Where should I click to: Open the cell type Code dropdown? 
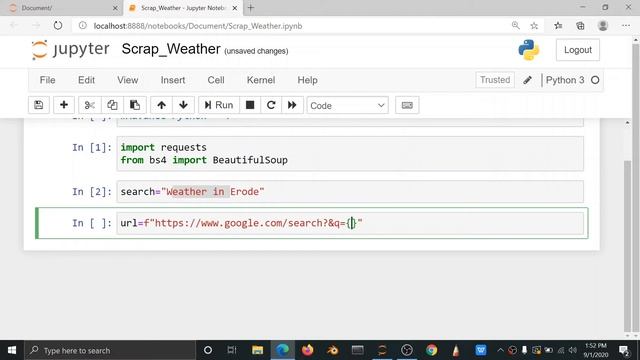tap(347, 106)
